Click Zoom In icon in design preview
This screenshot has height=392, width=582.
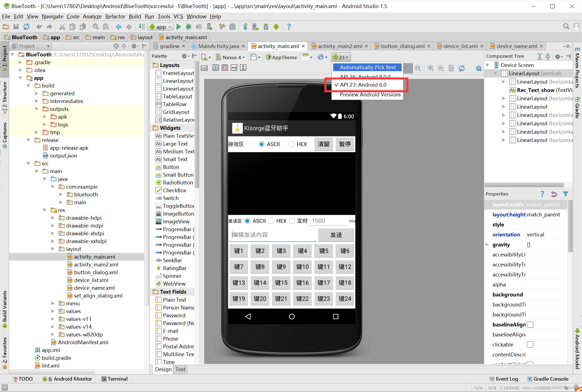coord(430,68)
